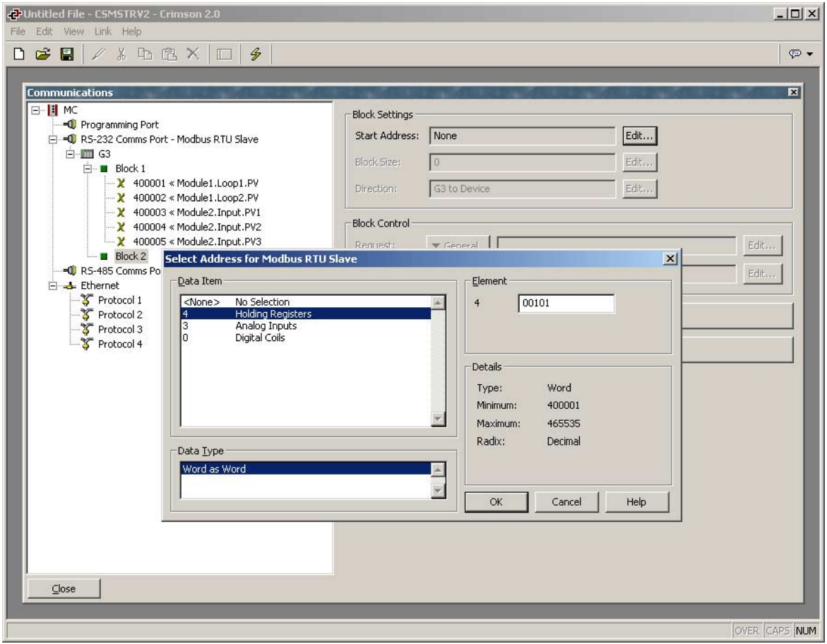
Task: Click Data Item list scroll down arrow
Action: [438, 419]
